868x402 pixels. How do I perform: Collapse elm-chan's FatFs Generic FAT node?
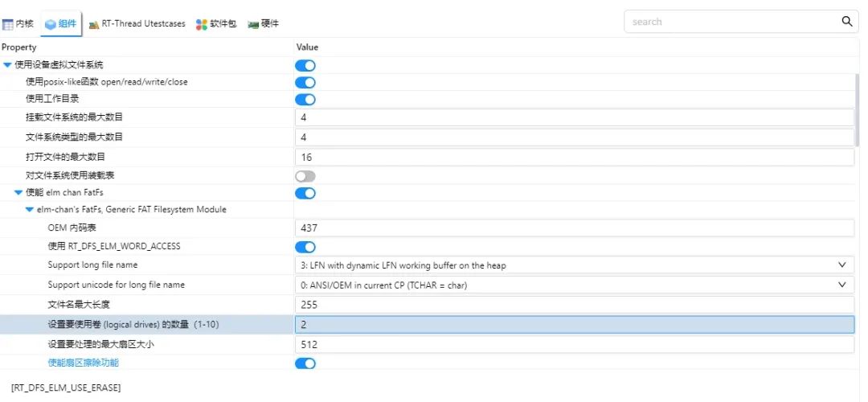point(30,209)
